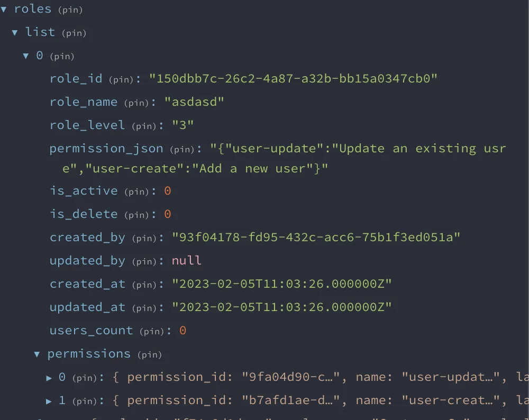Image resolution: width=529 pixels, height=420 pixels.
Task: Collapse the roles tree node
Action: 4,10
